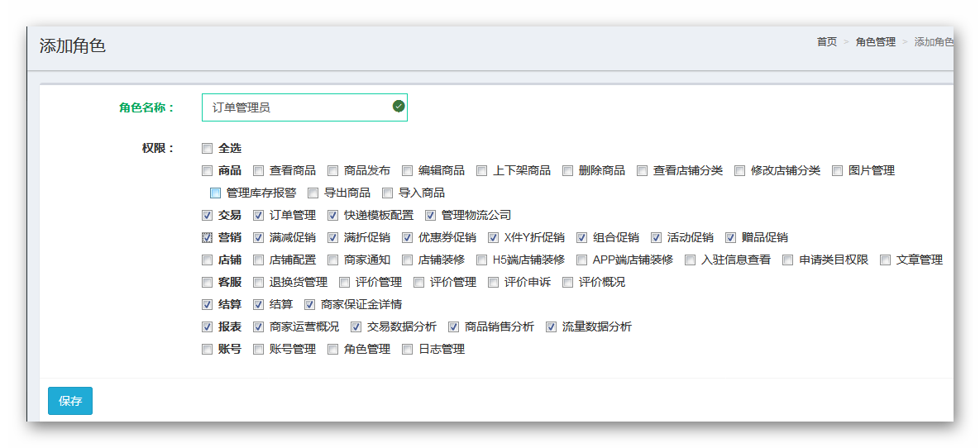This screenshot has height=448, width=980.
Task: Check the 退换货管理 checkbox
Action: 258,283
